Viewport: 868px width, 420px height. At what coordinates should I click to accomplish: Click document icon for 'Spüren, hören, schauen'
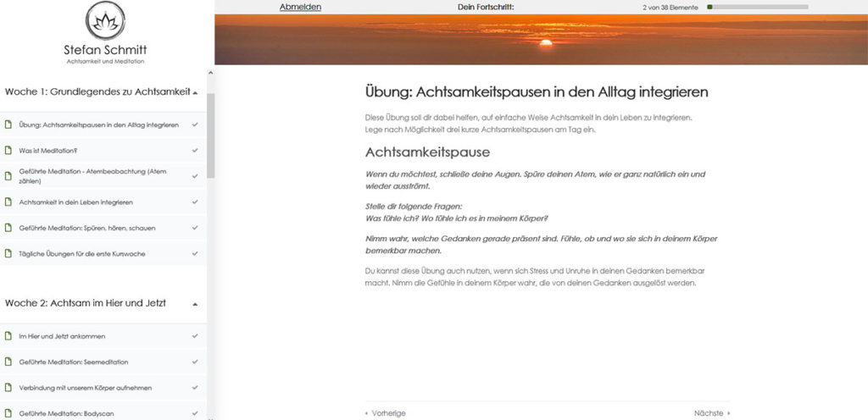(8, 228)
